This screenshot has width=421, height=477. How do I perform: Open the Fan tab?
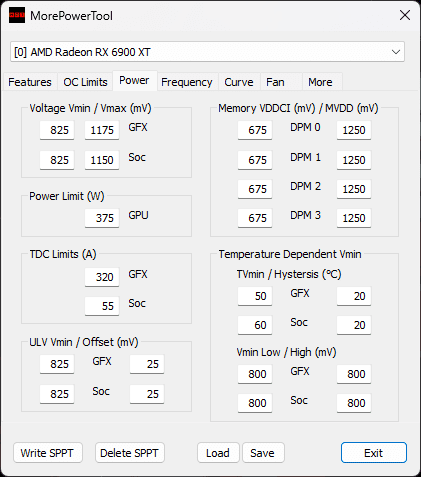[275, 82]
